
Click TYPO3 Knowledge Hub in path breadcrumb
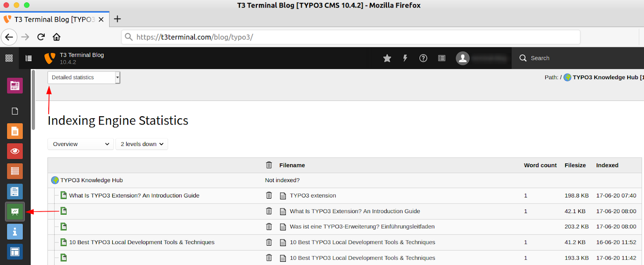coord(605,77)
